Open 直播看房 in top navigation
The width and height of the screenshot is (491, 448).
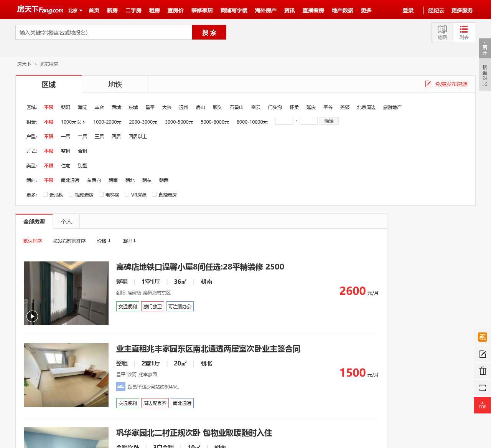(x=313, y=10)
